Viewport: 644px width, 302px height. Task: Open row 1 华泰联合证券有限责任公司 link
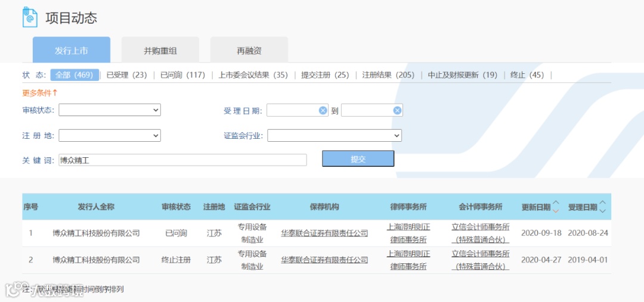click(324, 233)
